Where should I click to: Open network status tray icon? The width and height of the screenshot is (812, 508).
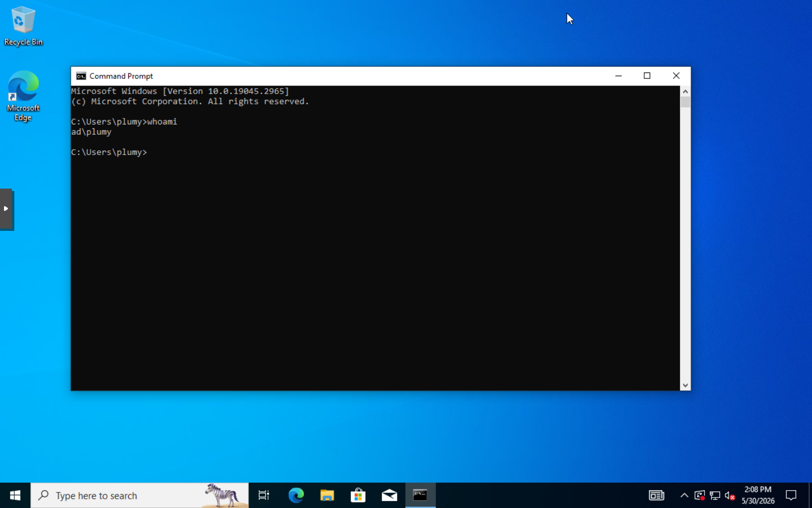(715, 495)
